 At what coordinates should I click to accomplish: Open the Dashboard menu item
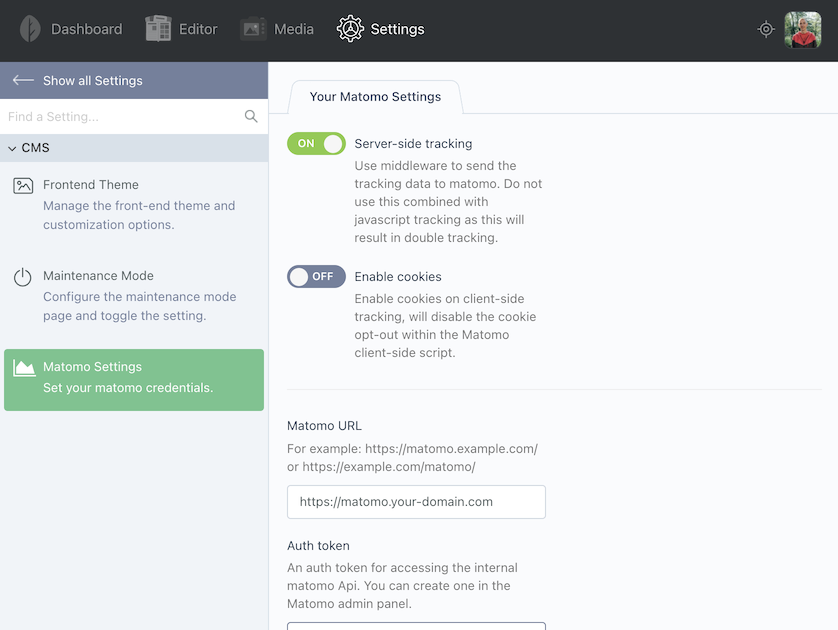(71, 29)
